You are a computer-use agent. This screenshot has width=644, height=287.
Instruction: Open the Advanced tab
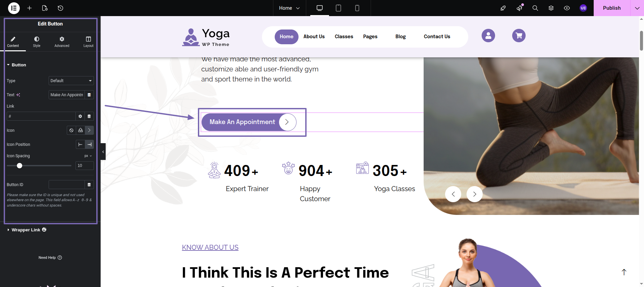point(62,42)
